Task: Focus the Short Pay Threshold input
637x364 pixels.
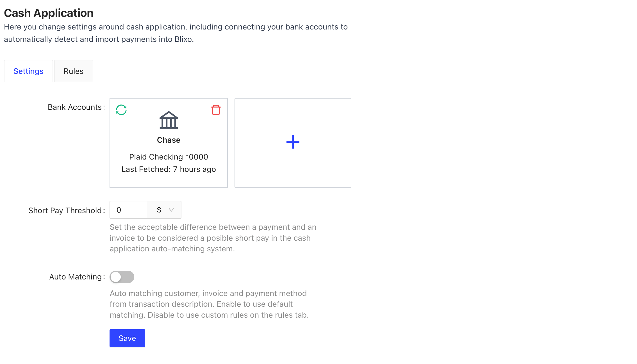Action: coord(129,210)
